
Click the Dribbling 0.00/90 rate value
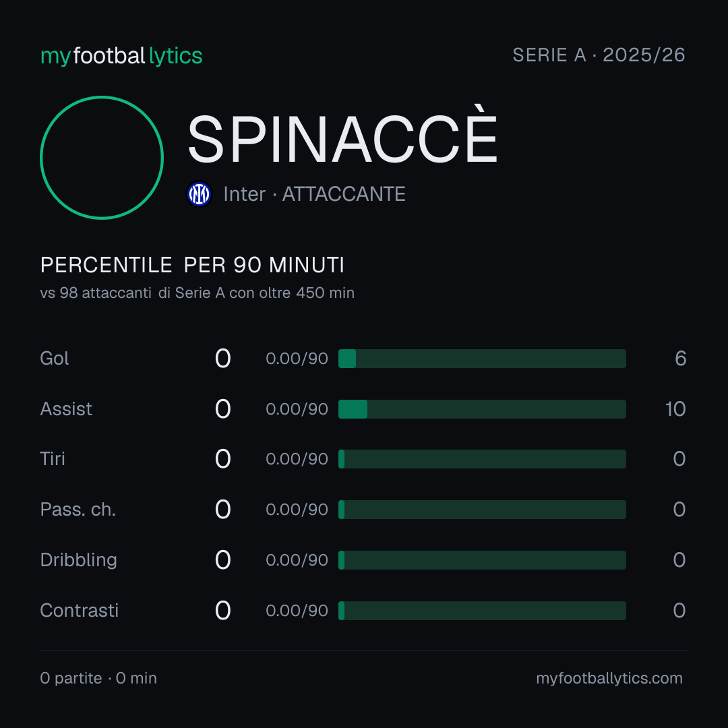[297, 560]
